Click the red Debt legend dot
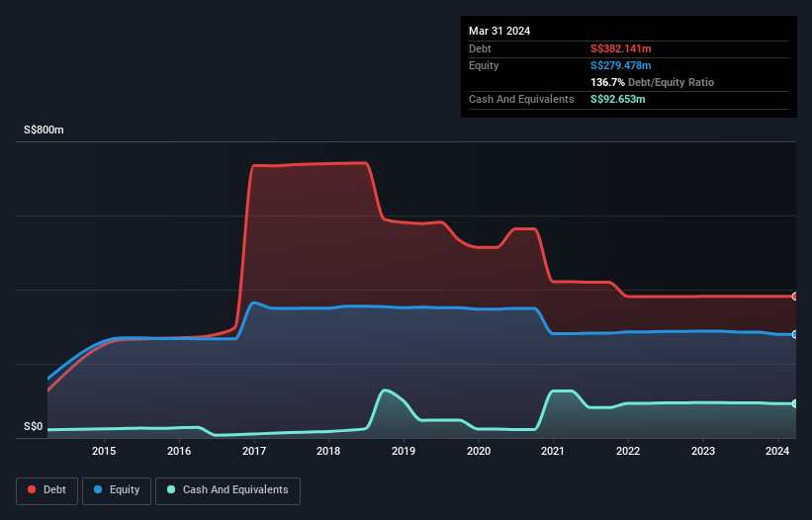Viewport: 812px width, 520px height. pyautogui.click(x=32, y=489)
